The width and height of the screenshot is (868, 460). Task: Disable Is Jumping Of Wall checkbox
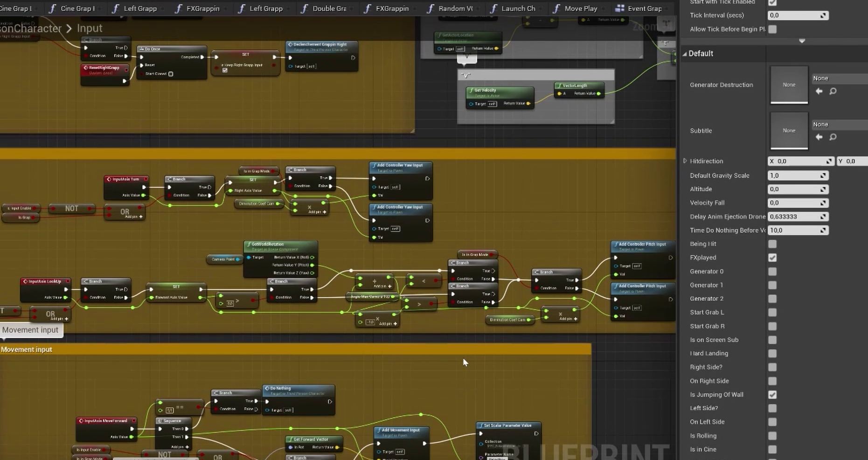772,395
